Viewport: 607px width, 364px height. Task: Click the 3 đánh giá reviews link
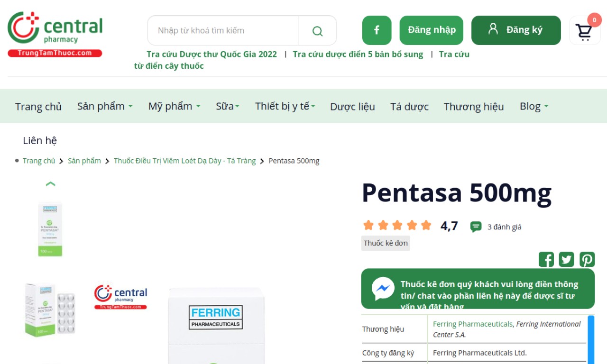[x=505, y=227]
